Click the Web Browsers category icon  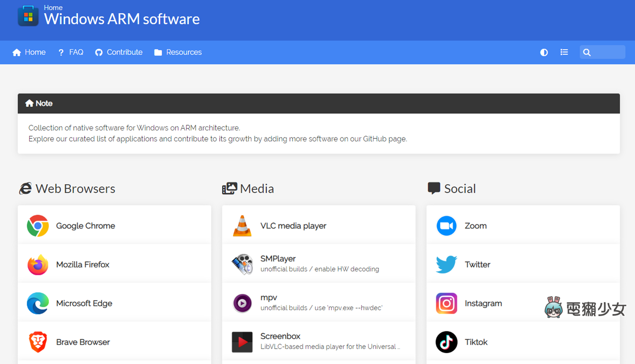(x=26, y=189)
